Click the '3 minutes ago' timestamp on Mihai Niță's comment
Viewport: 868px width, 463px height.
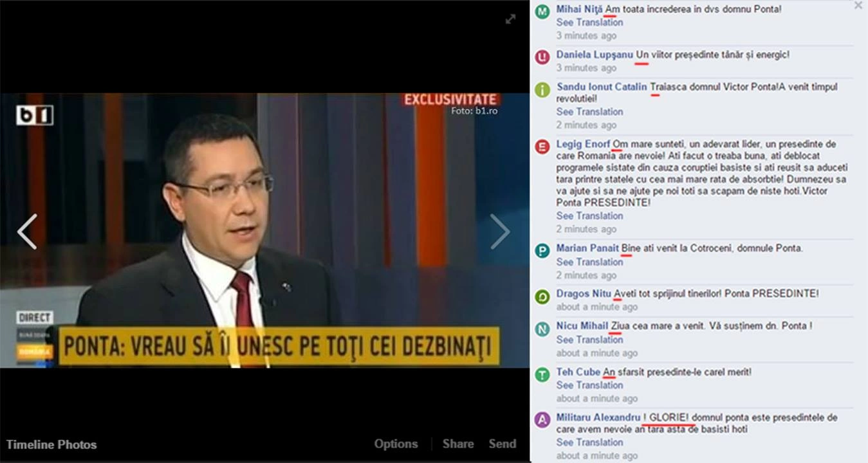click(586, 35)
